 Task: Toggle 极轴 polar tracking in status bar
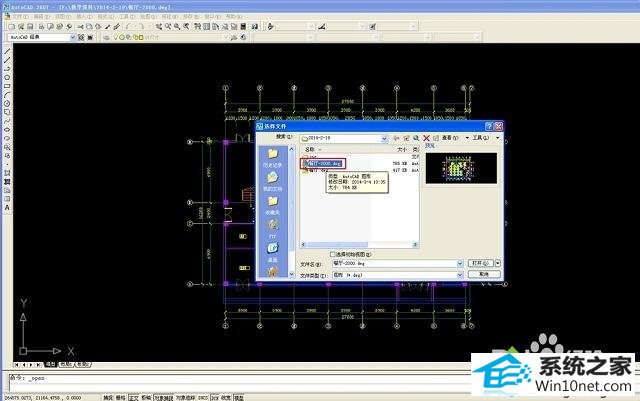point(146,397)
